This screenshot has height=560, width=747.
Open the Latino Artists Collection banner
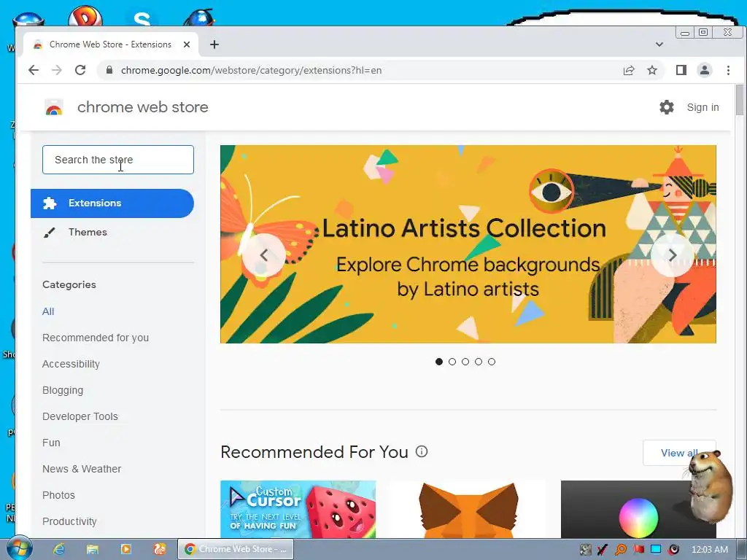pos(468,244)
